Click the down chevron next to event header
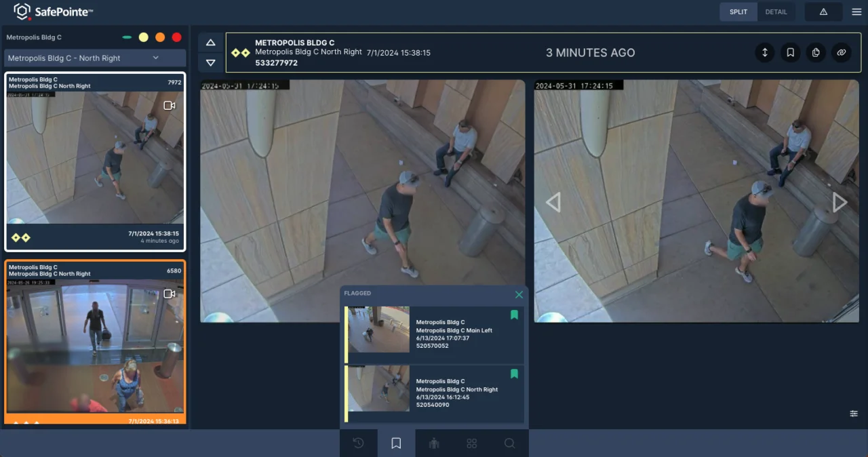Viewport: 868px width, 457px height. click(210, 62)
